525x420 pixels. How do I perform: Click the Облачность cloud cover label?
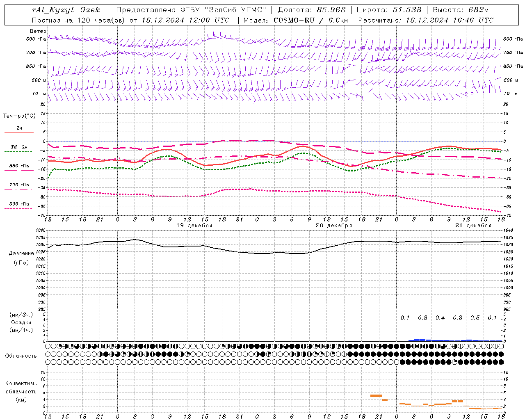[x=21, y=356]
